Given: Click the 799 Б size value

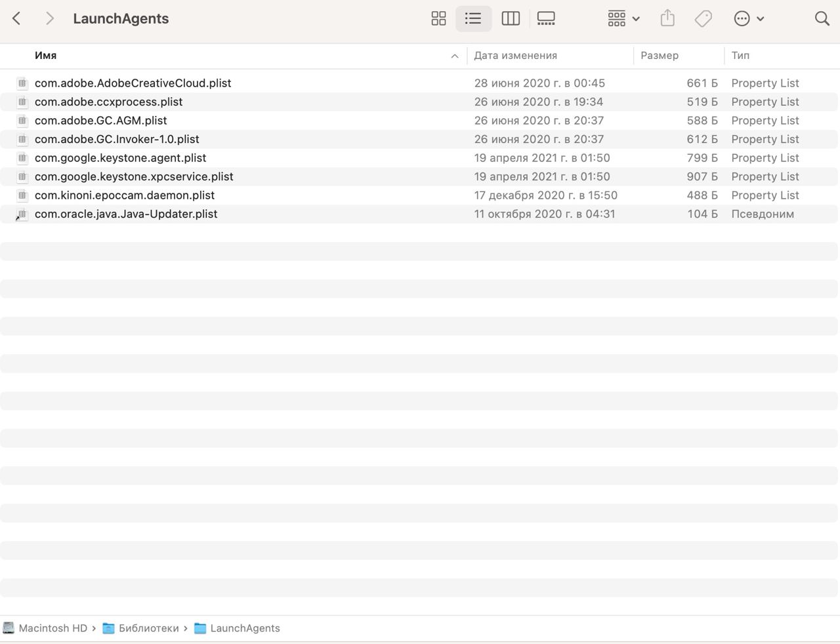Looking at the screenshot, I should point(702,158).
